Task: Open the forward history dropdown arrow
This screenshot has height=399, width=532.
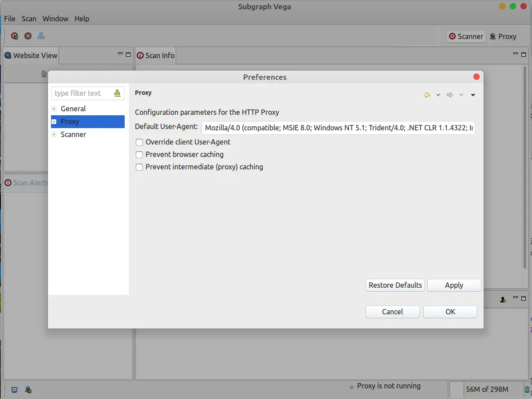Action: click(x=461, y=95)
